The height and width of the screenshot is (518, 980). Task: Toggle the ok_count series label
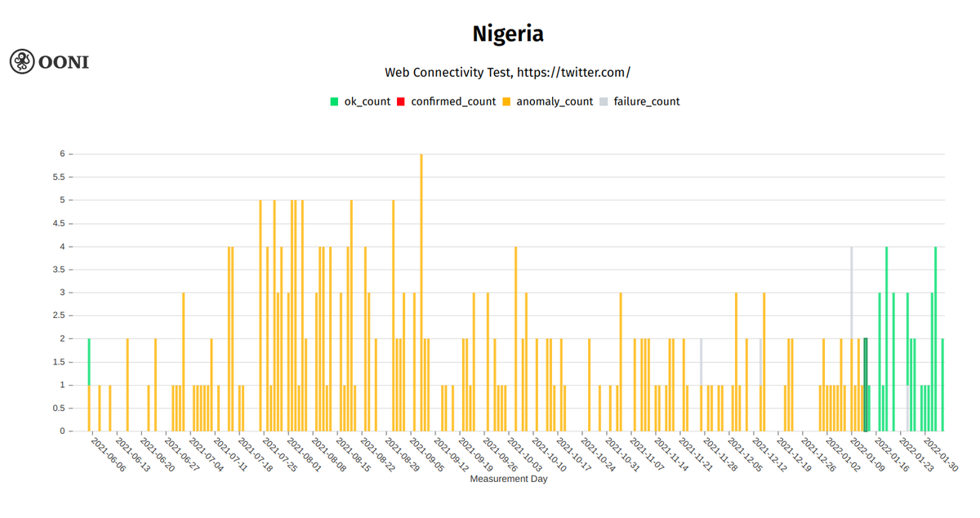point(366,102)
